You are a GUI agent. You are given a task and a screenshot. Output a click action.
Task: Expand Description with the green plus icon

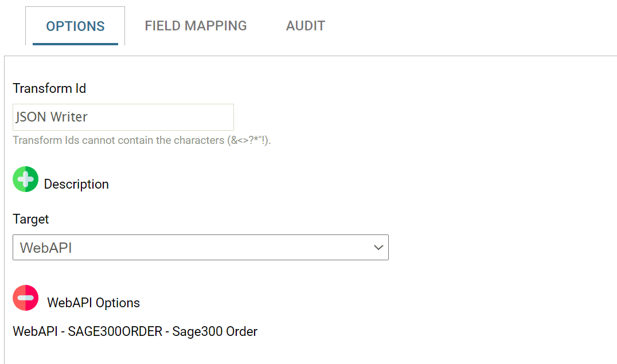pos(25,179)
